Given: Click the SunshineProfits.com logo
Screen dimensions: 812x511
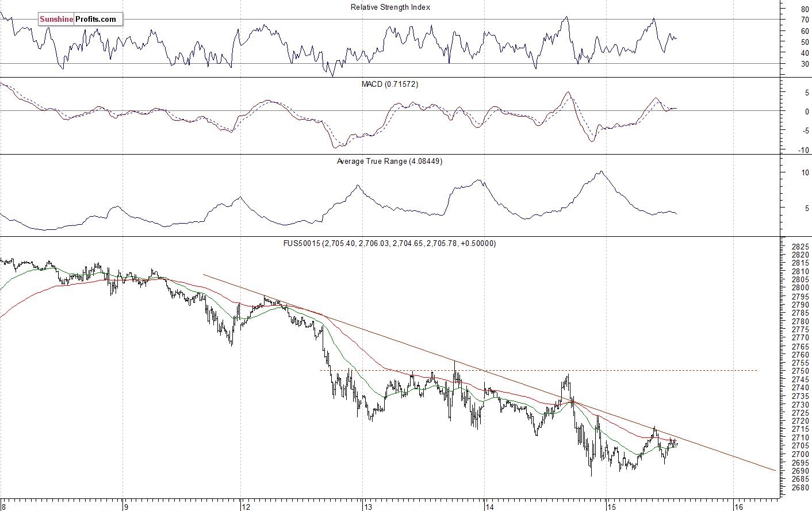Looking at the screenshot, I should tap(81, 19).
